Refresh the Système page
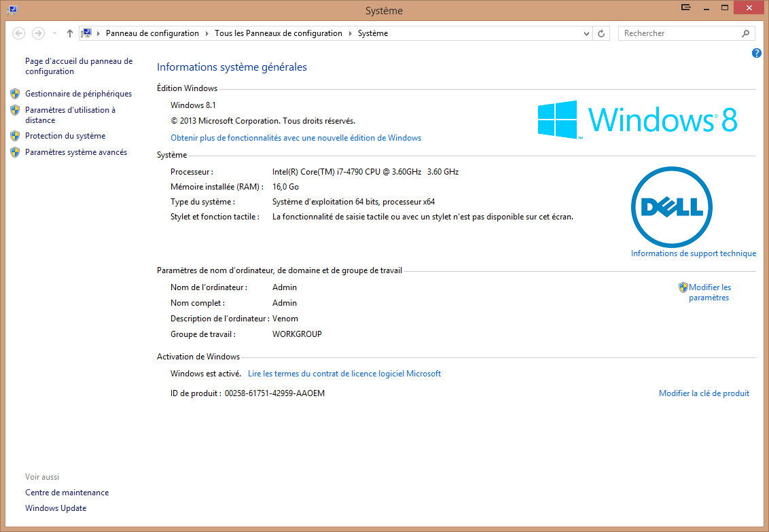This screenshot has width=769, height=532. pos(601,33)
